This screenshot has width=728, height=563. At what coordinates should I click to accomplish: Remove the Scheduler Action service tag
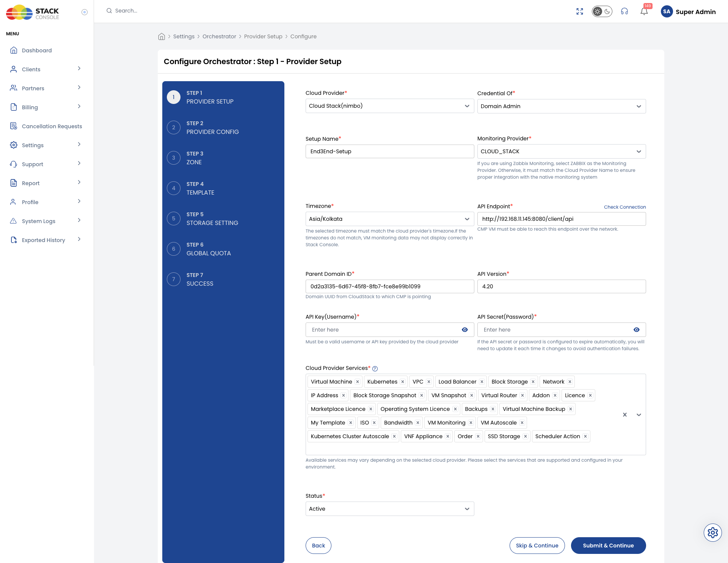pyautogui.click(x=585, y=436)
